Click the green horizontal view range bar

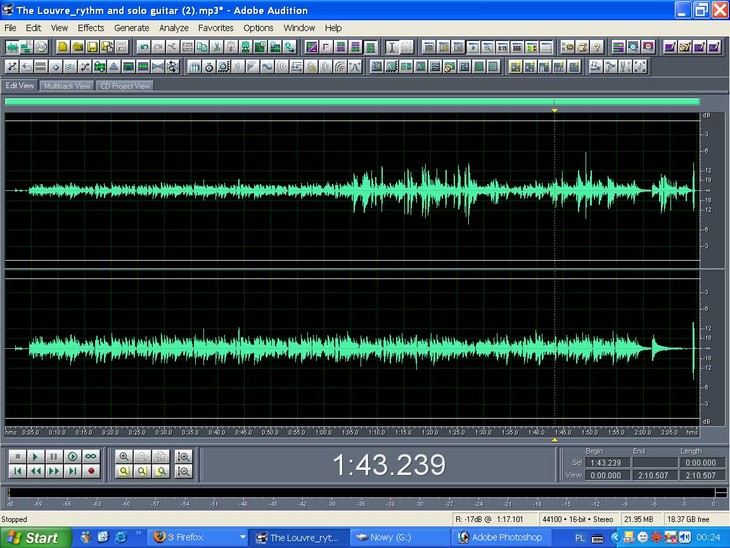pyautogui.click(x=352, y=101)
